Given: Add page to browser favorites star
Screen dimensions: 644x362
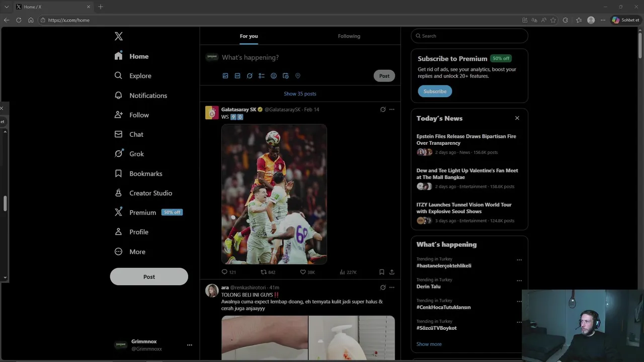Looking at the screenshot, I should [553, 20].
